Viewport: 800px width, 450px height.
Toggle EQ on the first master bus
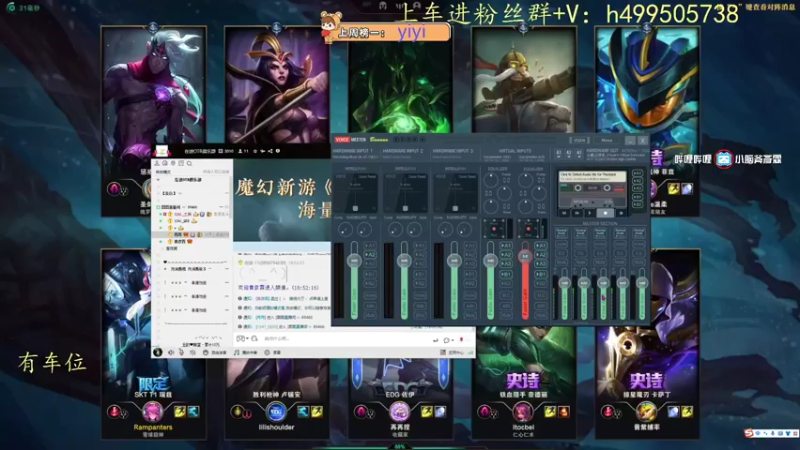coord(561,253)
